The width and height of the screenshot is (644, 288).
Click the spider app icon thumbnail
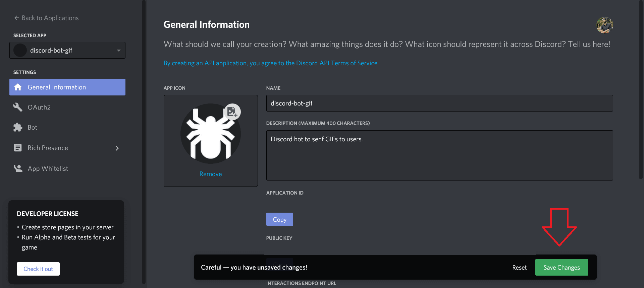pyautogui.click(x=210, y=134)
